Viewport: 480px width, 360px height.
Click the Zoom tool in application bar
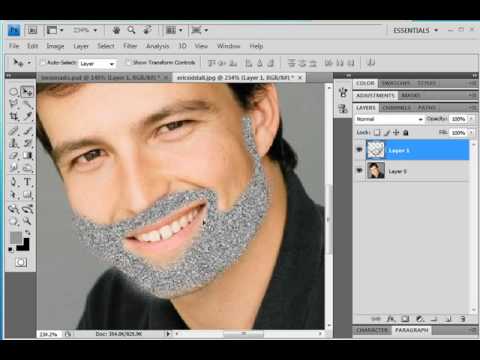(131, 30)
